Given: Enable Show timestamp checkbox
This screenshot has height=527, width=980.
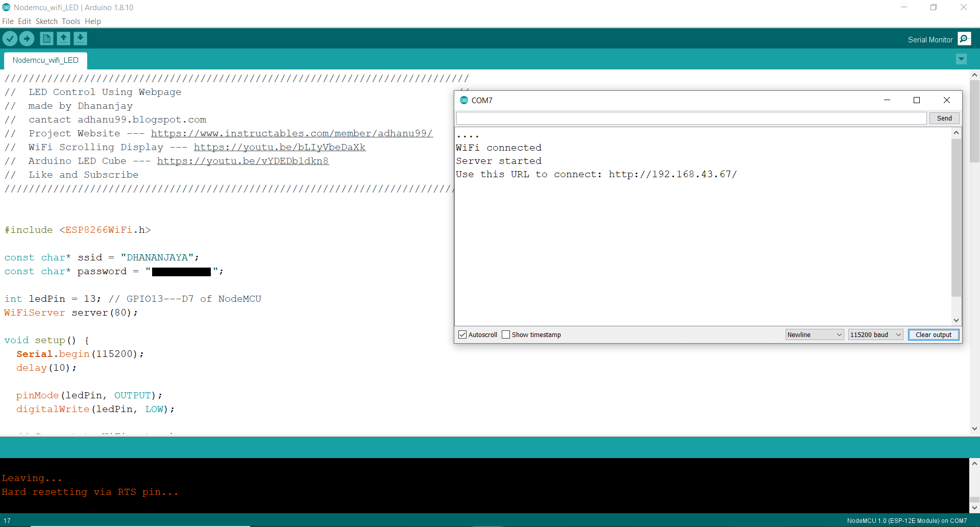Looking at the screenshot, I should (506, 334).
